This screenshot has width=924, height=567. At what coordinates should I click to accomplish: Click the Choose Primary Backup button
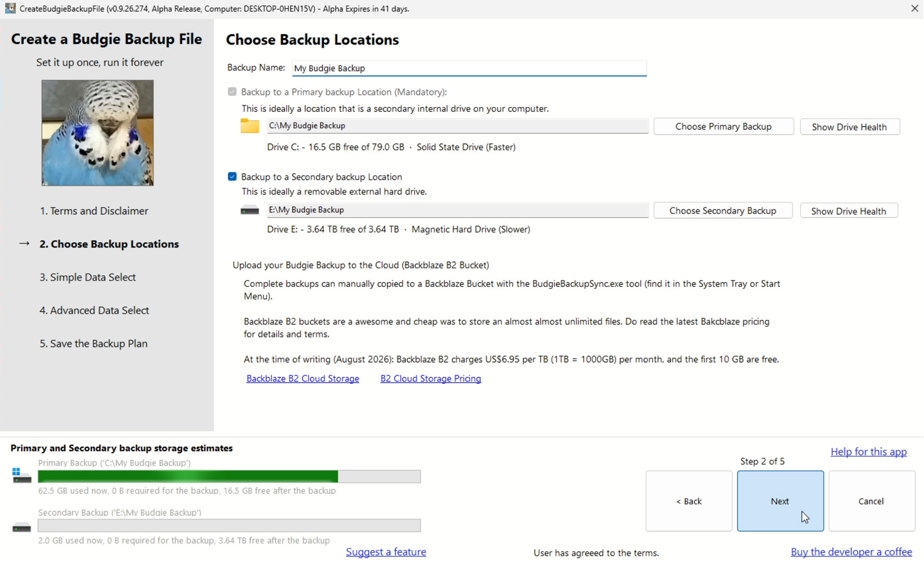click(723, 127)
